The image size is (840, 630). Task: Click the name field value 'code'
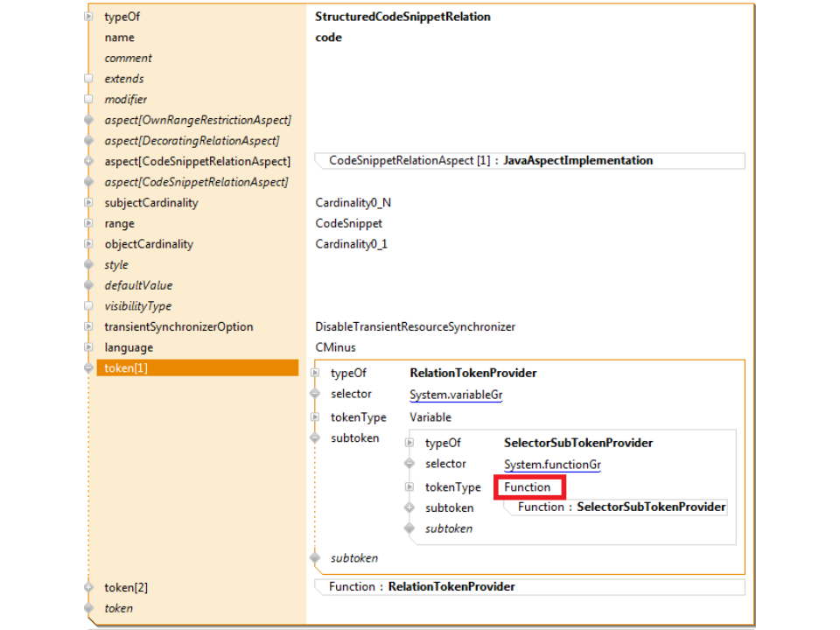click(x=328, y=38)
